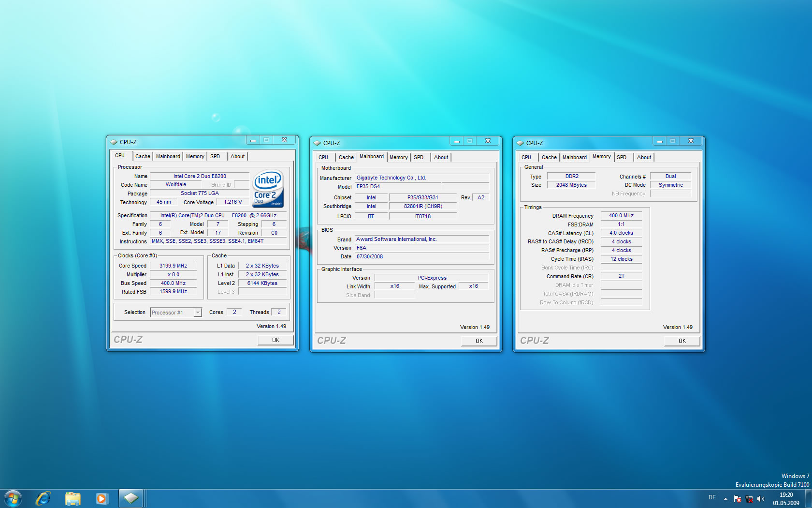Click the core speed value '3199.9 MHz'
The width and height of the screenshot is (812, 508).
pyautogui.click(x=174, y=266)
